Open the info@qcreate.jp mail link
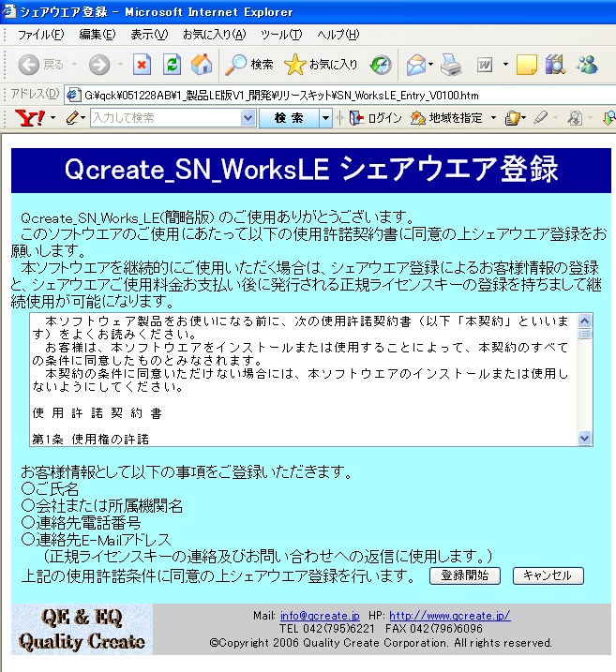This screenshot has height=672, width=616. pyautogui.click(x=320, y=616)
